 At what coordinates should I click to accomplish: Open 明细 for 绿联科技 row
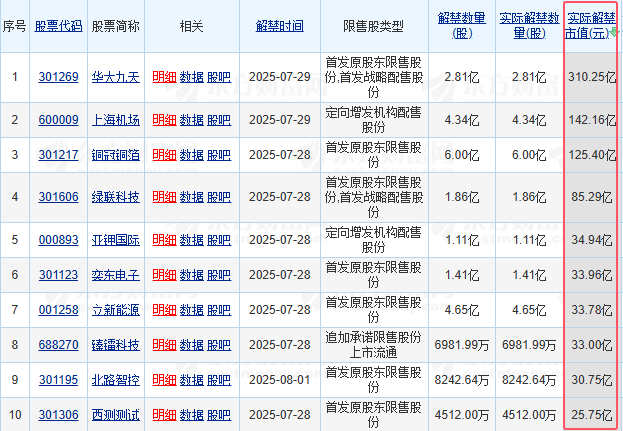click(x=164, y=197)
